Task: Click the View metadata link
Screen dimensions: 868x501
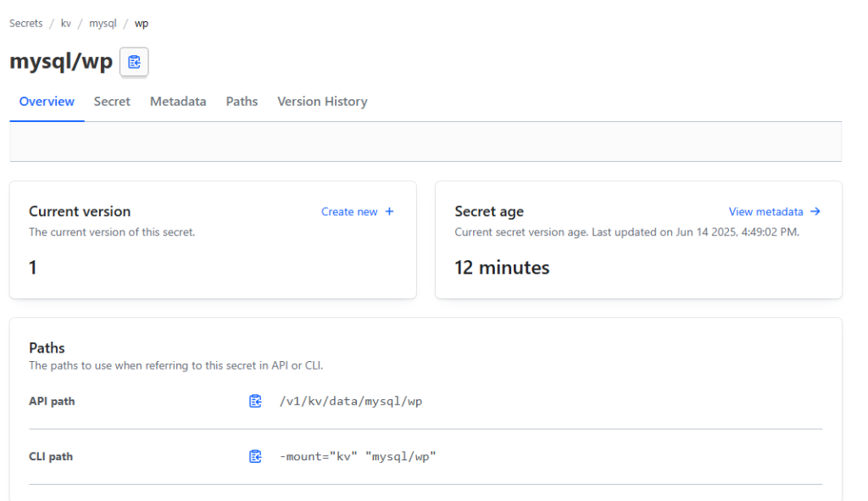Action: pyautogui.click(x=765, y=211)
